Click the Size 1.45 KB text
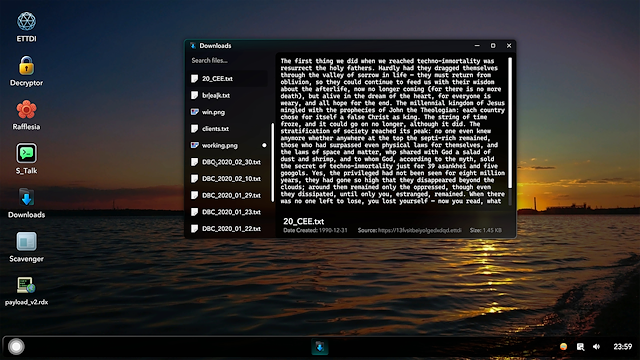 [x=486, y=230]
